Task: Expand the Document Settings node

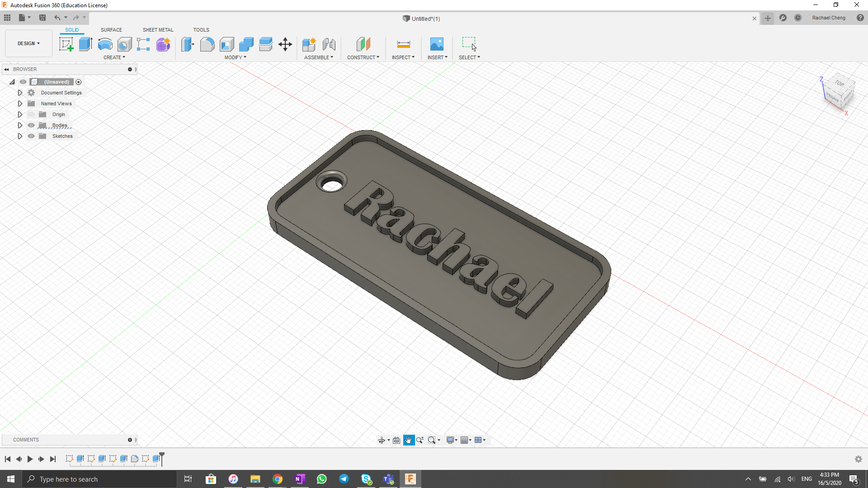Action: click(x=20, y=93)
